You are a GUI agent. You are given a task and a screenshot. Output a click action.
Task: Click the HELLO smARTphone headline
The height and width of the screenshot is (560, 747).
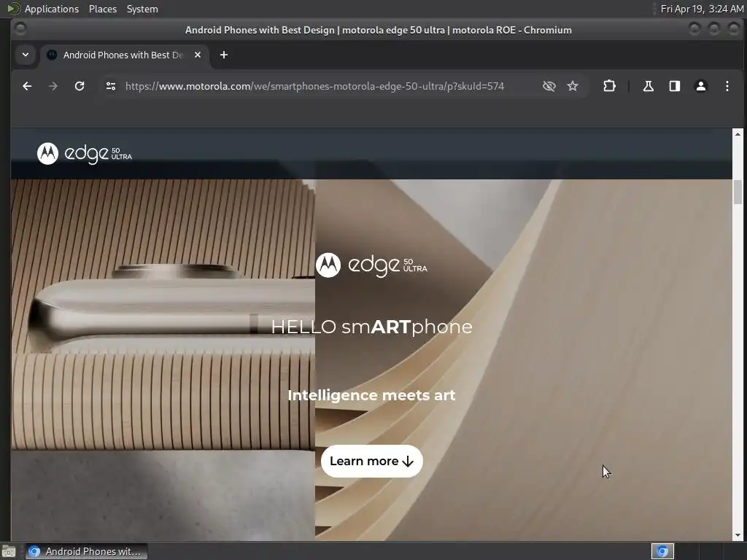[371, 327]
